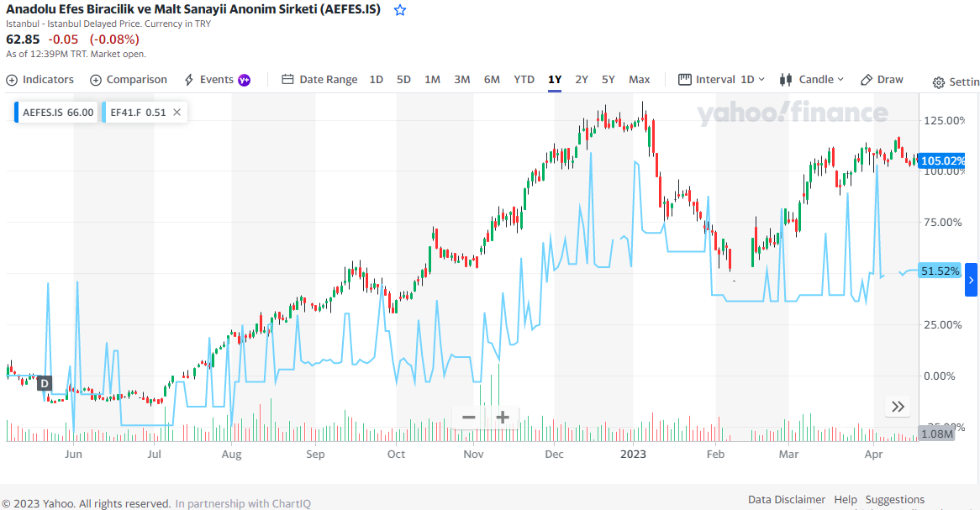This screenshot has width=980, height=510.
Task: Expand the side panel with blue arrow
Action: pos(972,280)
